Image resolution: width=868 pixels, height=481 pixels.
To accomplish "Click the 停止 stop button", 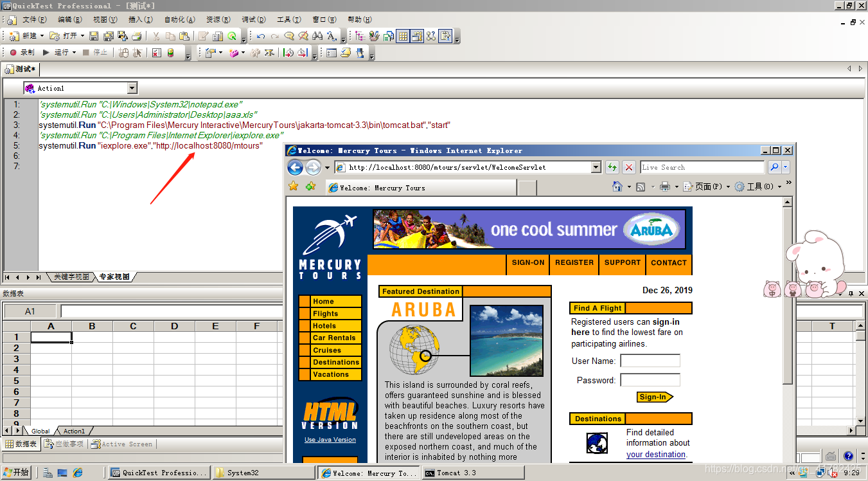I will coord(95,53).
